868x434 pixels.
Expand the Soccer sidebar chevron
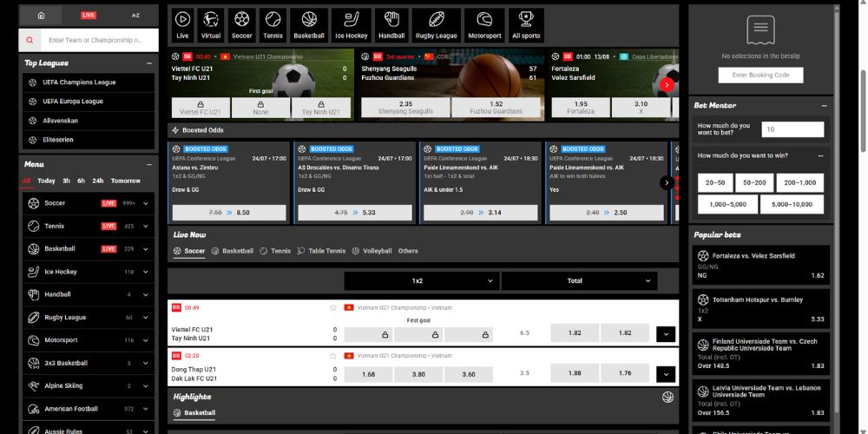(146, 204)
